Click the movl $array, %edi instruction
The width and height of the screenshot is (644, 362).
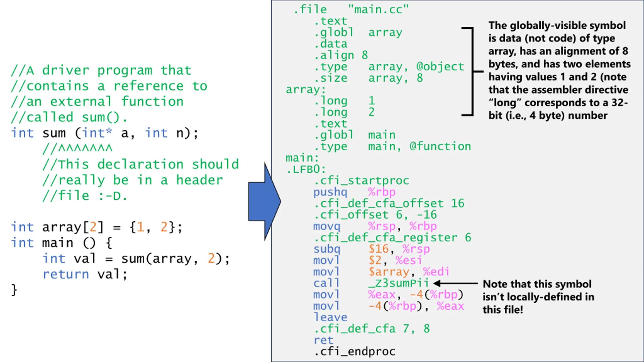[x=381, y=272]
